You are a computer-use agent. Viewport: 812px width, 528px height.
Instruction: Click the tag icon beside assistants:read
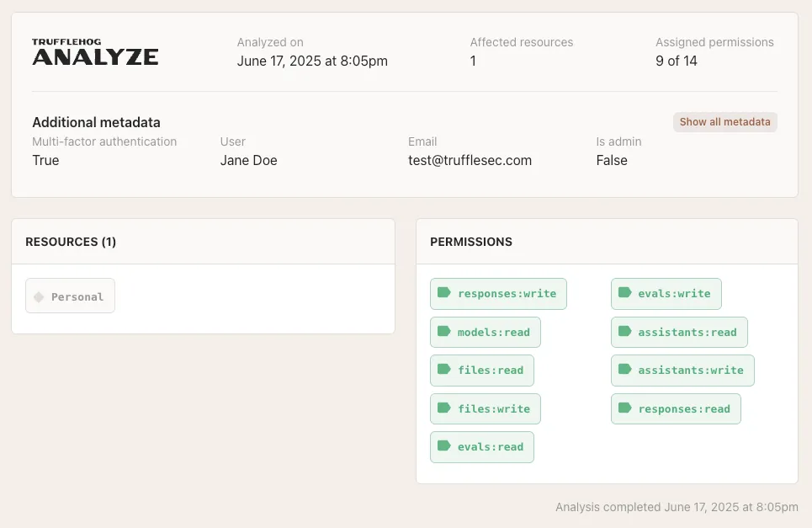coord(624,332)
